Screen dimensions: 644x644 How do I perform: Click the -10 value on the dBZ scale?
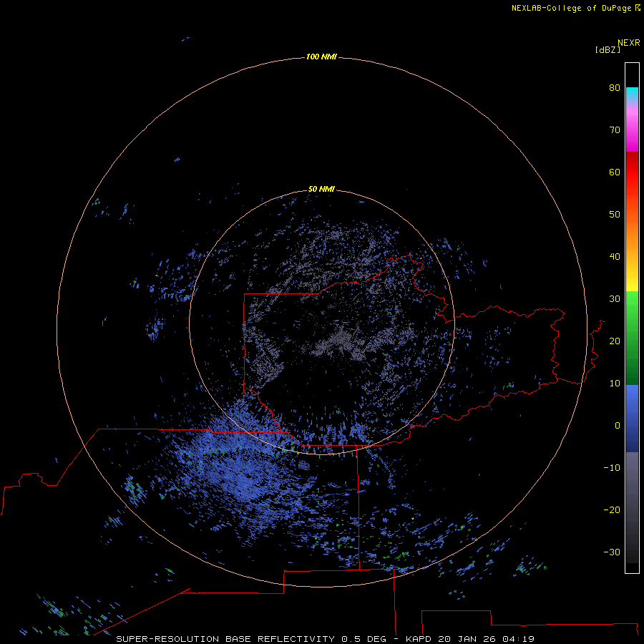point(612,468)
